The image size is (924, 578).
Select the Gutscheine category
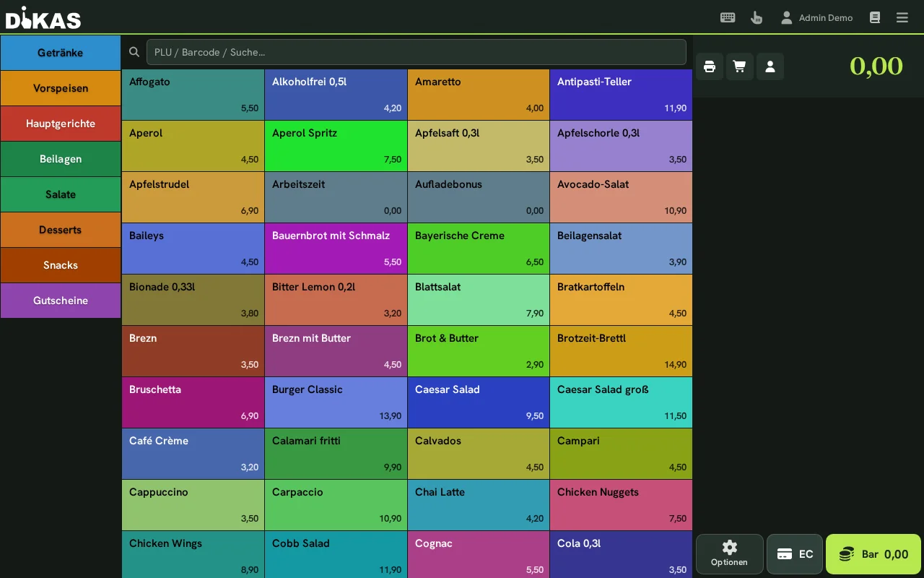[61, 301]
